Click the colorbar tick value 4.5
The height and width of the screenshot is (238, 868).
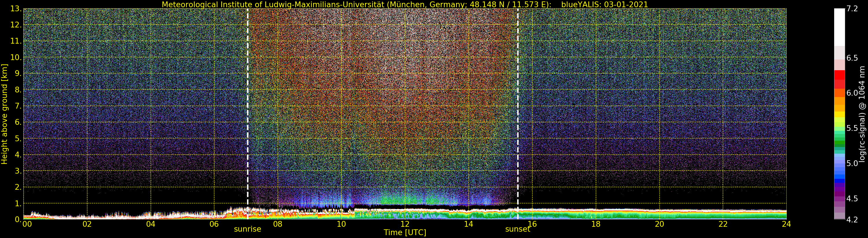852,199
